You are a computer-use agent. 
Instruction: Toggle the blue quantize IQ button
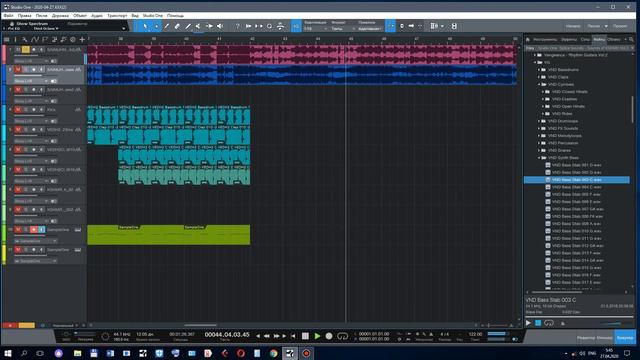(x=296, y=26)
